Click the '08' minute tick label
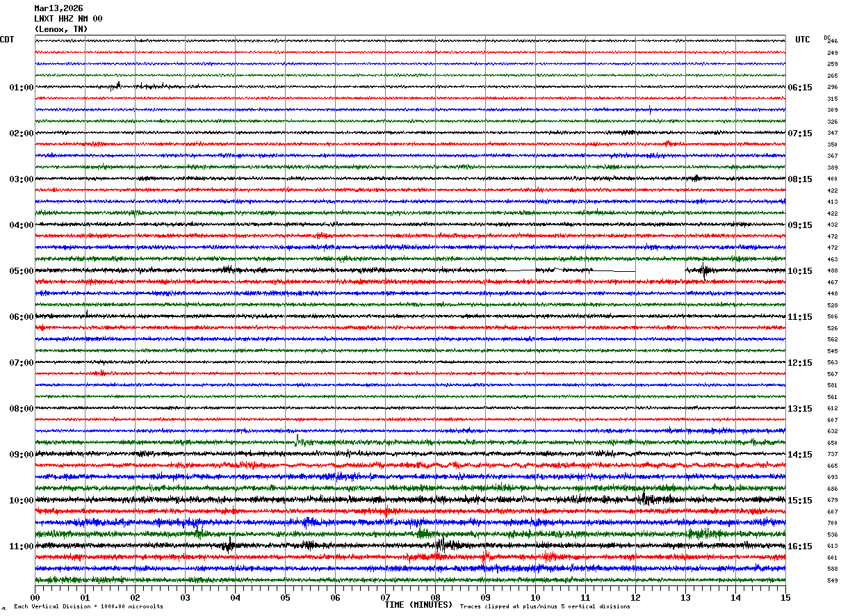Screen dimensions: 841x616 pos(435,597)
